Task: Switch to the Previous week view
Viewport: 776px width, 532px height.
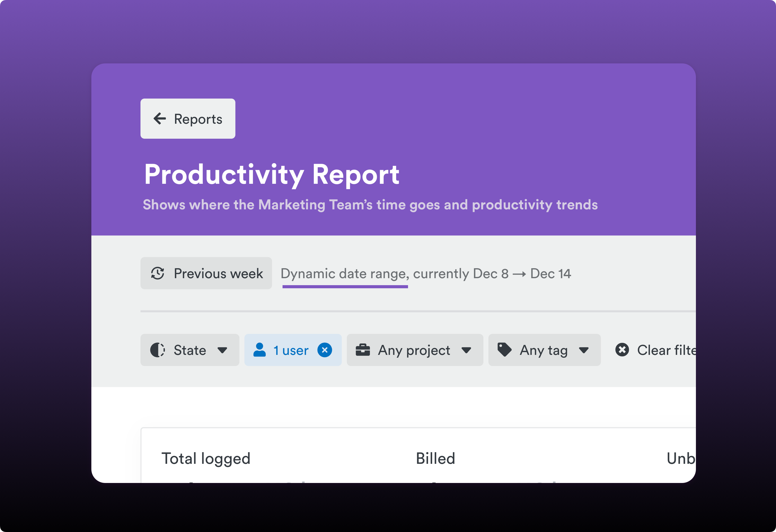Action: [206, 273]
